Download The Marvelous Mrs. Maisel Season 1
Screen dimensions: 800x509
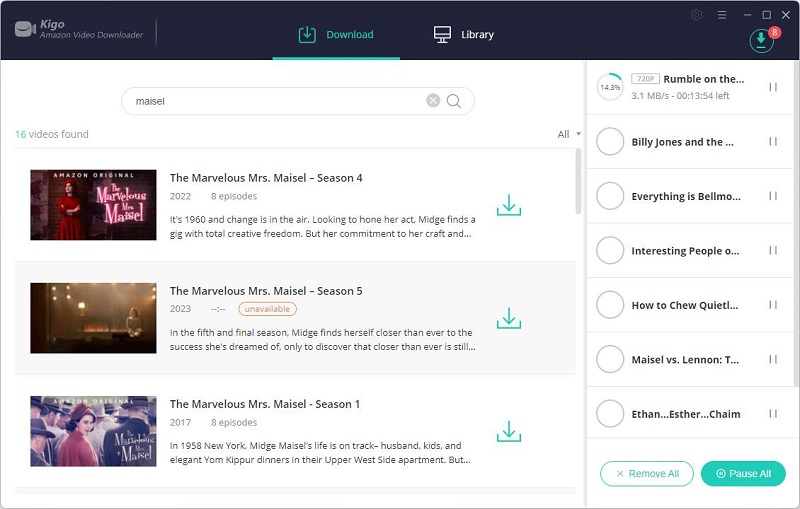[x=509, y=431]
